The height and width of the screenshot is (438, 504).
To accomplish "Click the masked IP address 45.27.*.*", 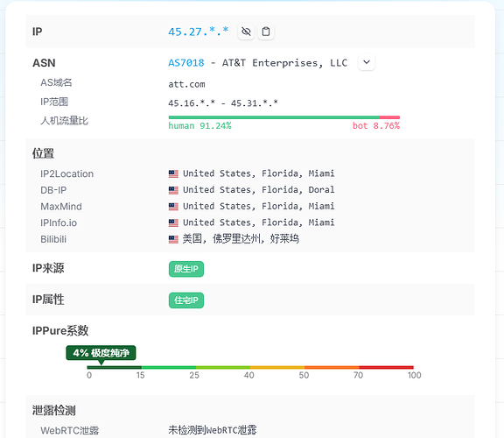I will click(199, 32).
